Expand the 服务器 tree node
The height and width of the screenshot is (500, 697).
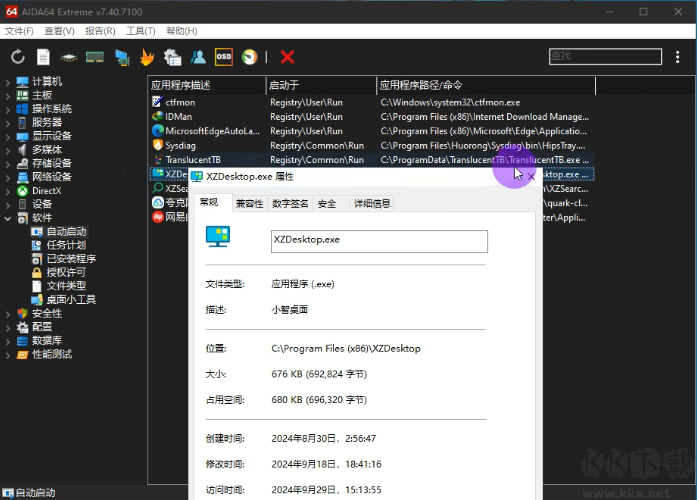pos(8,123)
